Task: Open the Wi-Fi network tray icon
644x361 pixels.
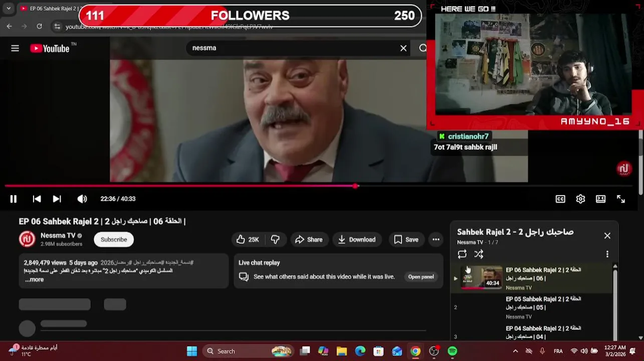Action: point(574,351)
